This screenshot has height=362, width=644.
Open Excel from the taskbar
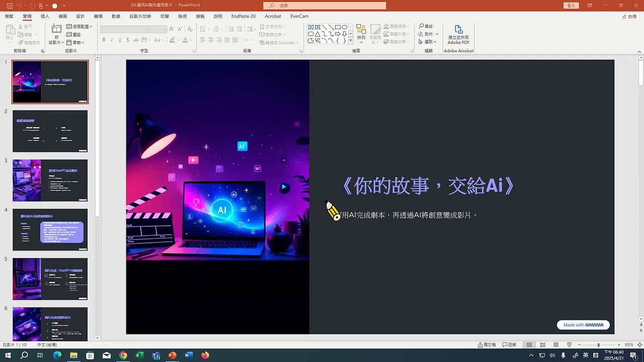[x=139, y=355]
